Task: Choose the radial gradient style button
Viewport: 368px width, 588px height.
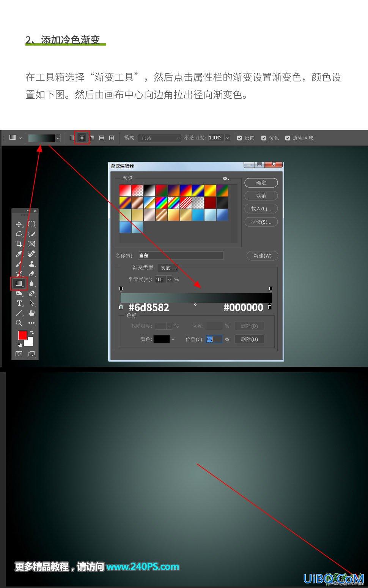Action: (82, 138)
